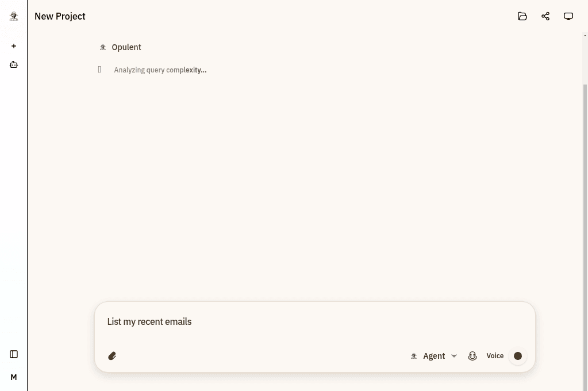Click the Analyzing query complexity status
Image resolution: width=588 pixels, height=391 pixels.
[160, 70]
